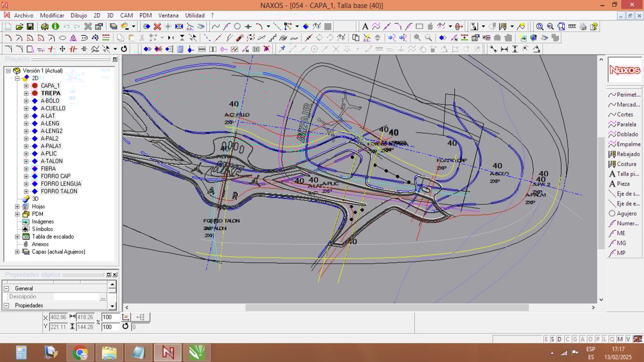Screen dimensions: 644x362
Task: Toggle the S indicator in status bar
Action: coord(552,339)
